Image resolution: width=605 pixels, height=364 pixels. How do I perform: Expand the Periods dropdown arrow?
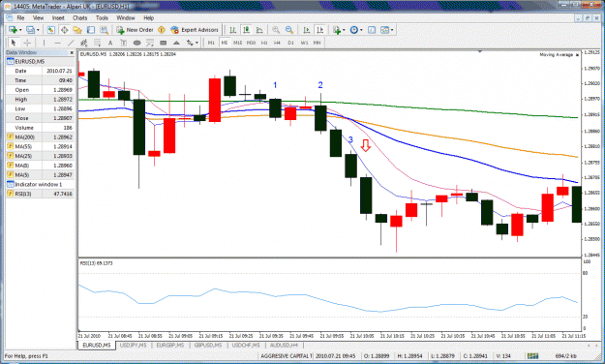point(361,30)
